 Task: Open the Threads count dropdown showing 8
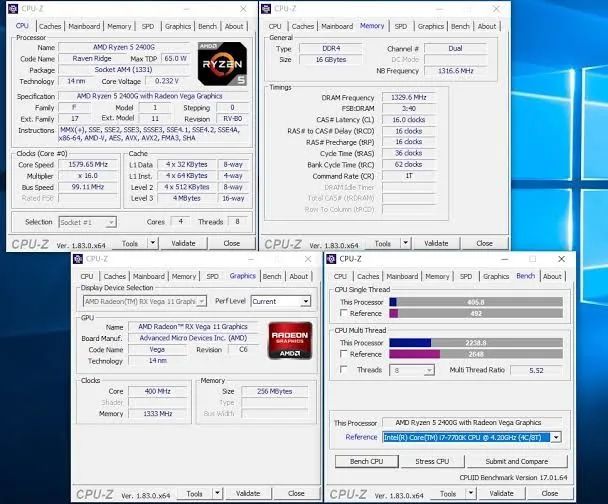point(412,370)
